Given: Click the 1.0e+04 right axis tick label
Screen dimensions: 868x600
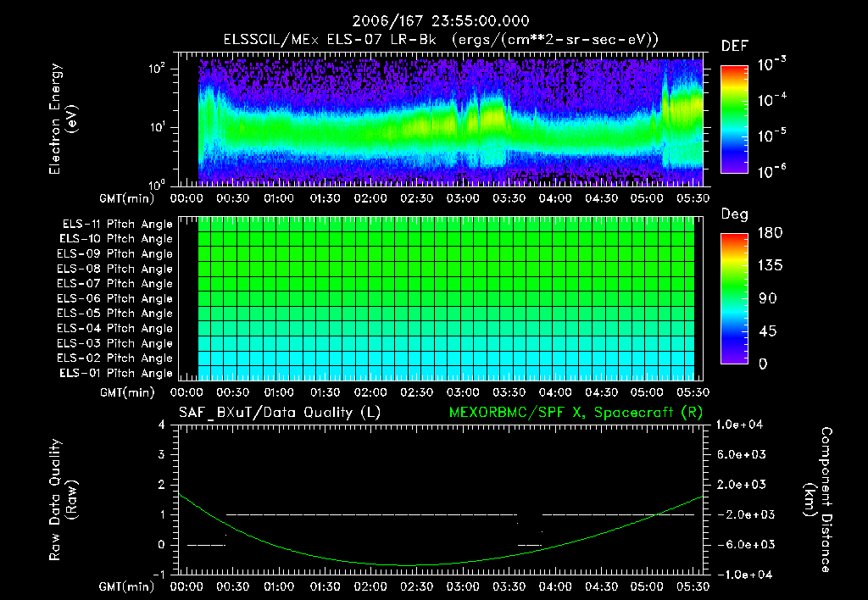Looking at the screenshot, I should coord(739,425).
